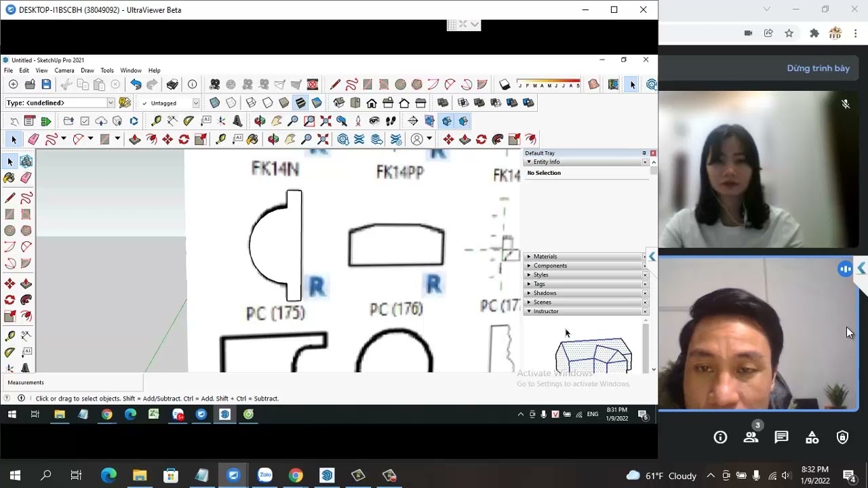
Task: Open the View menu
Action: click(x=41, y=70)
